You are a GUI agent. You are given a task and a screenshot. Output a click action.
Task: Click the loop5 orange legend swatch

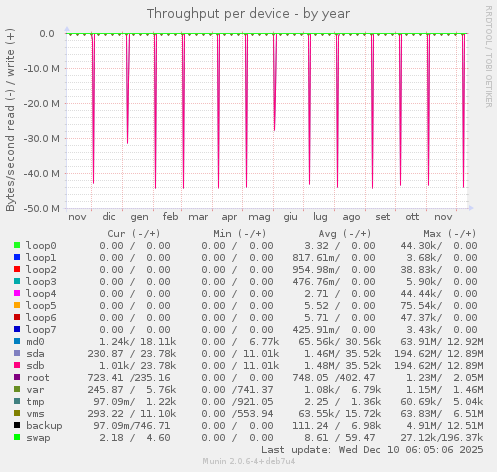point(17,305)
